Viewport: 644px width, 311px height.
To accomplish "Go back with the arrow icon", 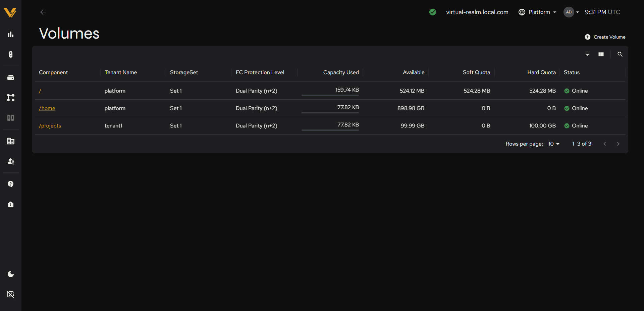I will click(43, 12).
